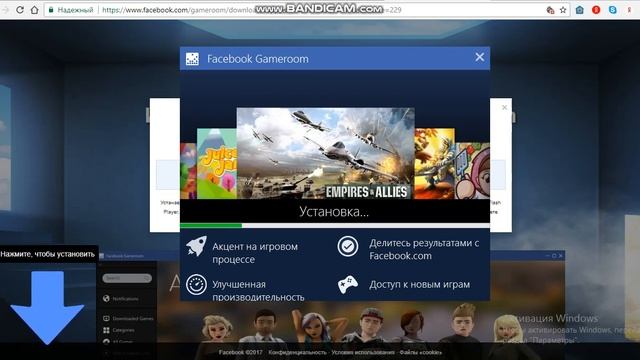Click the 'Facebook ©2017' footer text

[x=240, y=352]
